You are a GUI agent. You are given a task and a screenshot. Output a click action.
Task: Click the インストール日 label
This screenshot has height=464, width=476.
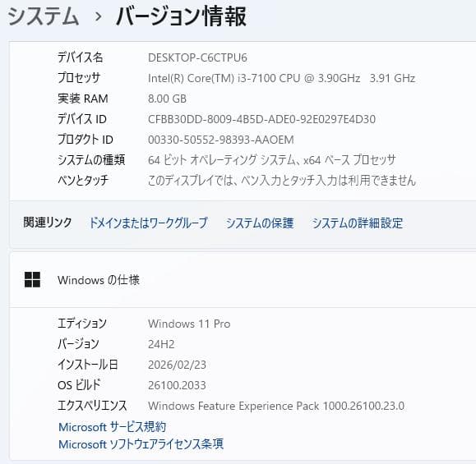(88, 365)
